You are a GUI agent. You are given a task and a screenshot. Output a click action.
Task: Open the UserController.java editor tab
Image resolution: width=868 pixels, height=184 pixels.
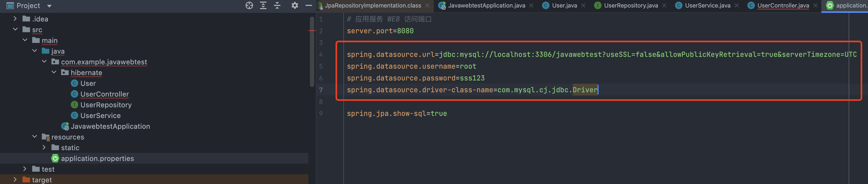pyautogui.click(x=783, y=5)
